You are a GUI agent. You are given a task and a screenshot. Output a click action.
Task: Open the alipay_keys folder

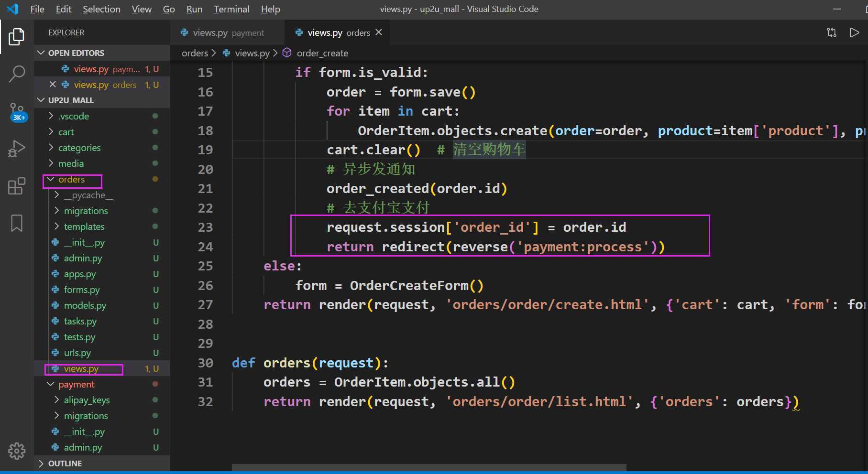click(x=87, y=400)
